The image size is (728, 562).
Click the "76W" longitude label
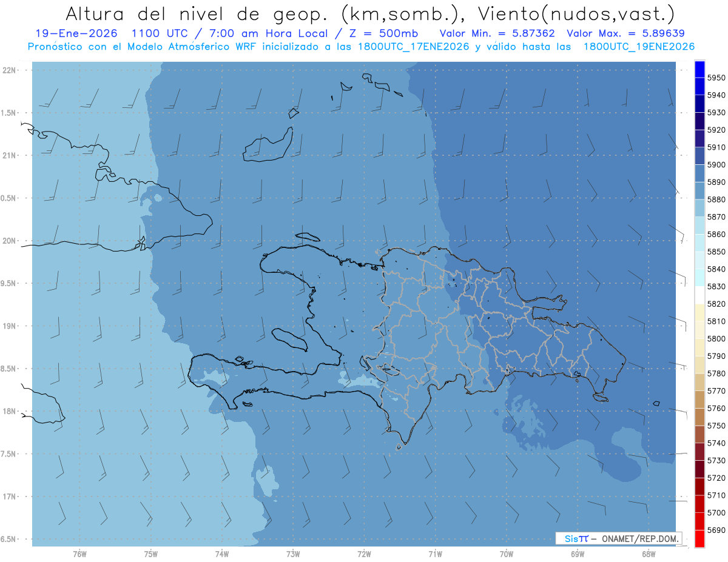pyautogui.click(x=79, y=554)
